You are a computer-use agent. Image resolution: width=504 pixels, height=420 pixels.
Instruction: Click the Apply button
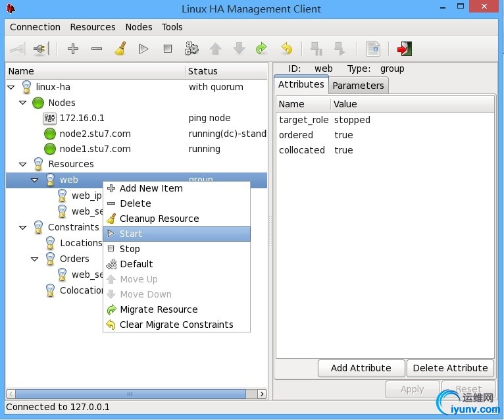click(x=413, y=390)
